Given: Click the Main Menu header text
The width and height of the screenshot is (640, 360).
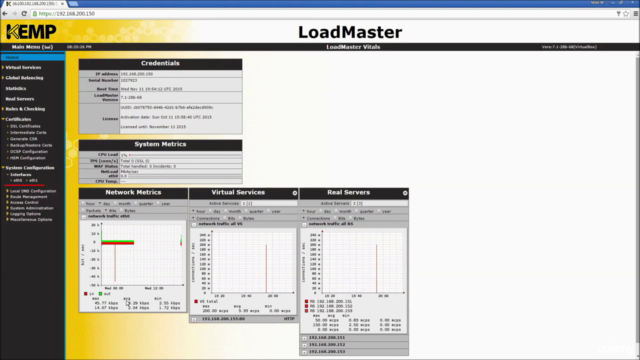Looking at the screenshot, I should tap(32, 47).
